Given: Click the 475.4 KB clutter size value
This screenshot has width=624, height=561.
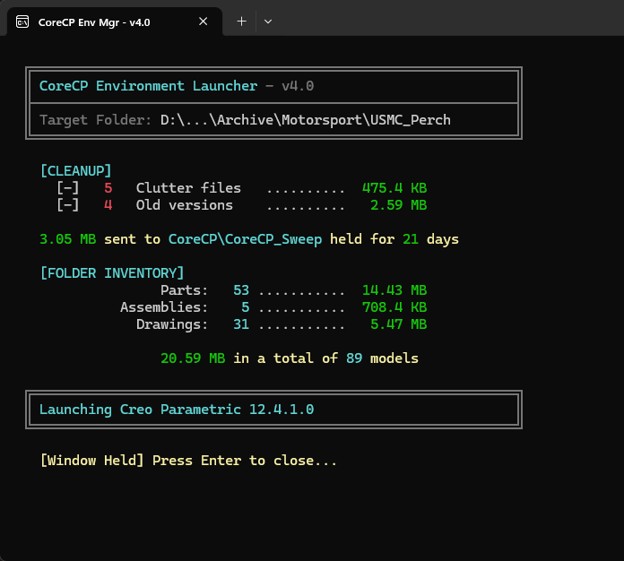Looking at the screenshot, I should click(394, 188).
